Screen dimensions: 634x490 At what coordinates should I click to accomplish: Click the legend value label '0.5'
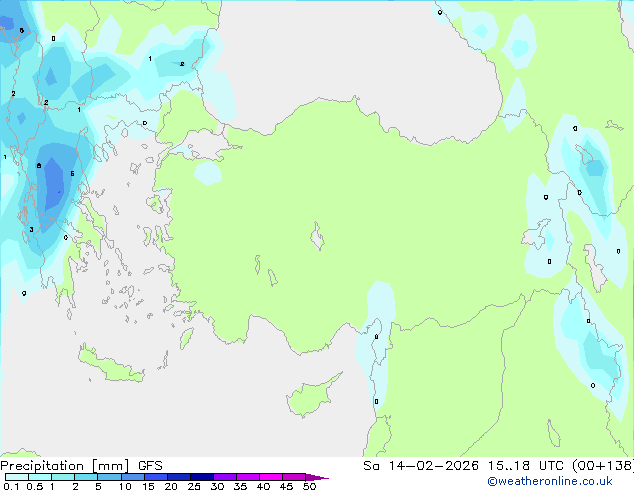pos(35,486)
